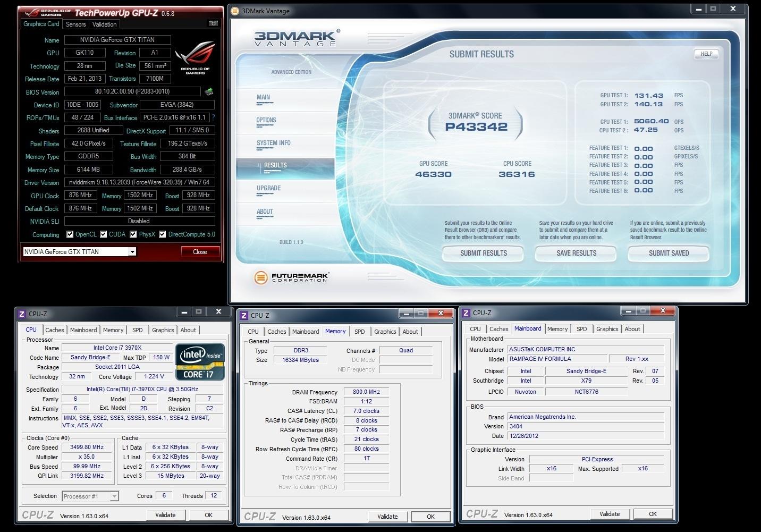Click the Close button in GPU-Z
The image size is (761, 532).
point(200,252)
